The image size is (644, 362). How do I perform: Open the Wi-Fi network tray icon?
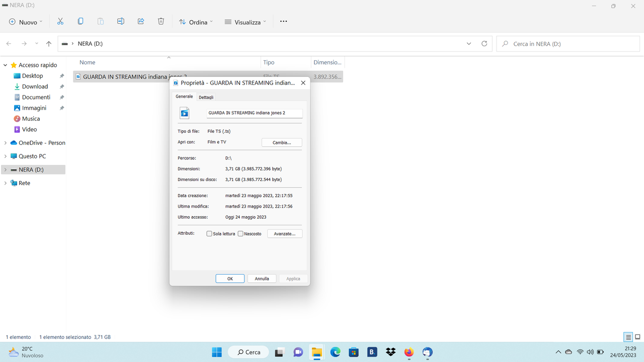pos(580,352)
